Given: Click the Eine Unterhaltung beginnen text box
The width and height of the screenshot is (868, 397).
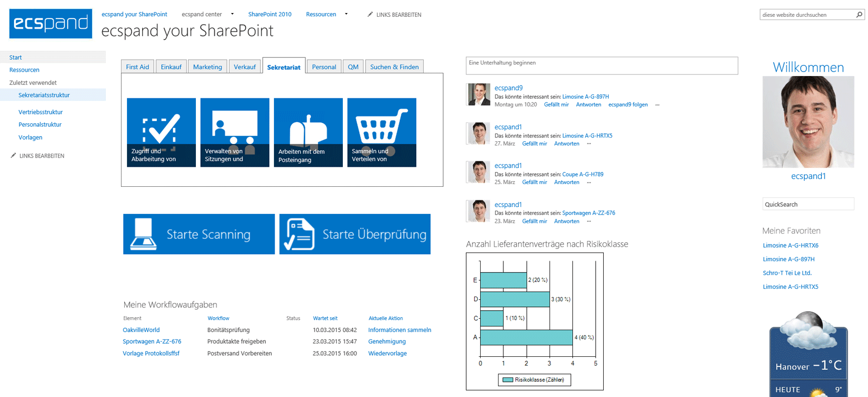Looking at the screenshot, I should click(x=601, y=66).
